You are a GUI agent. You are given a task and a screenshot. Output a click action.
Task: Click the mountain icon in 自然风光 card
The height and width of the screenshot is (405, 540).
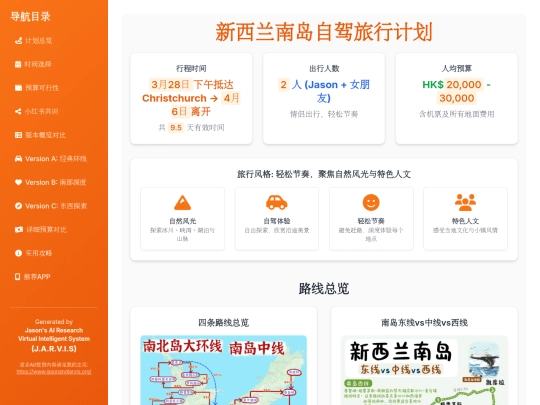[x=183, y=202]
